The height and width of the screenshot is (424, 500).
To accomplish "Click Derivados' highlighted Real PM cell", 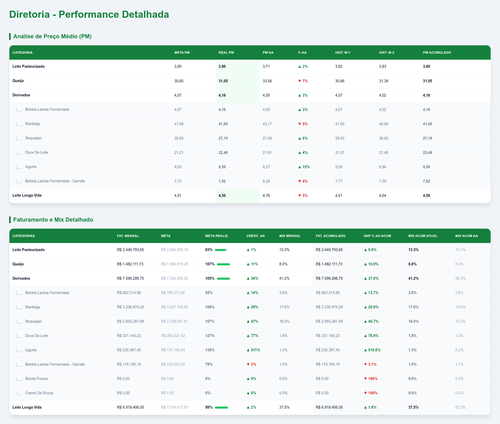I will tap(237, 95).
